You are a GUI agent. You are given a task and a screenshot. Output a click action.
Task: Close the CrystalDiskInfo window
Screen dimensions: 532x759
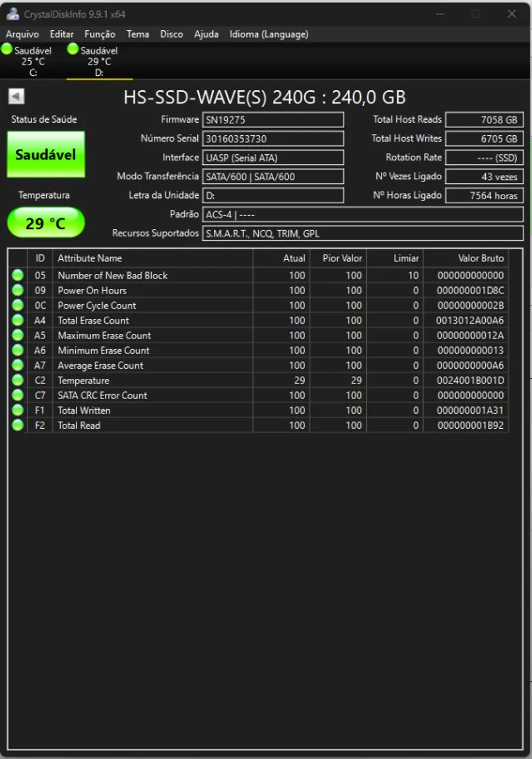point(512,14)
